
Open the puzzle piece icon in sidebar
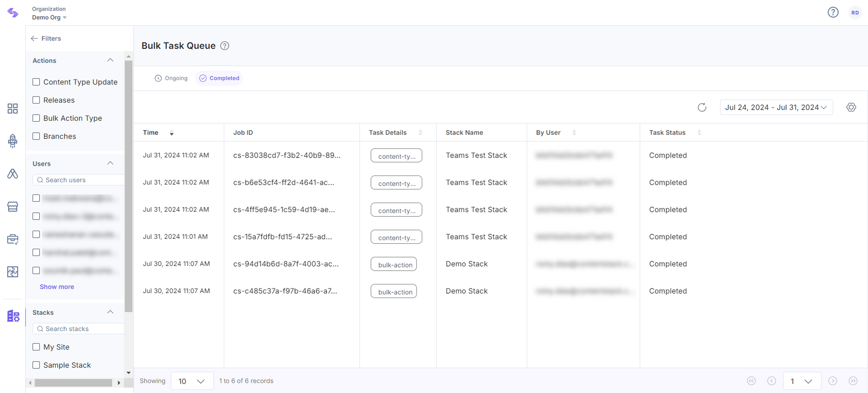coord(12,272)
